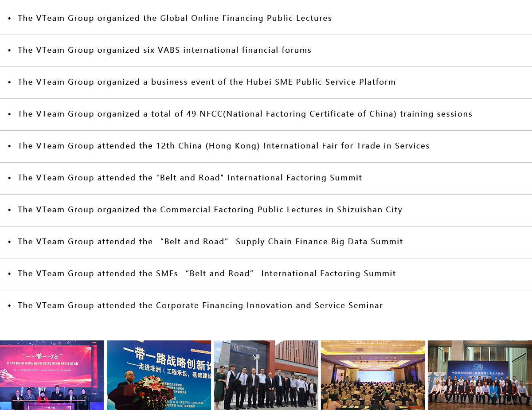Click the bullet before the Corporate Financing Seminar line
Image resolution: width=532 pixels, height=410 pixels.
pos(9,306)
